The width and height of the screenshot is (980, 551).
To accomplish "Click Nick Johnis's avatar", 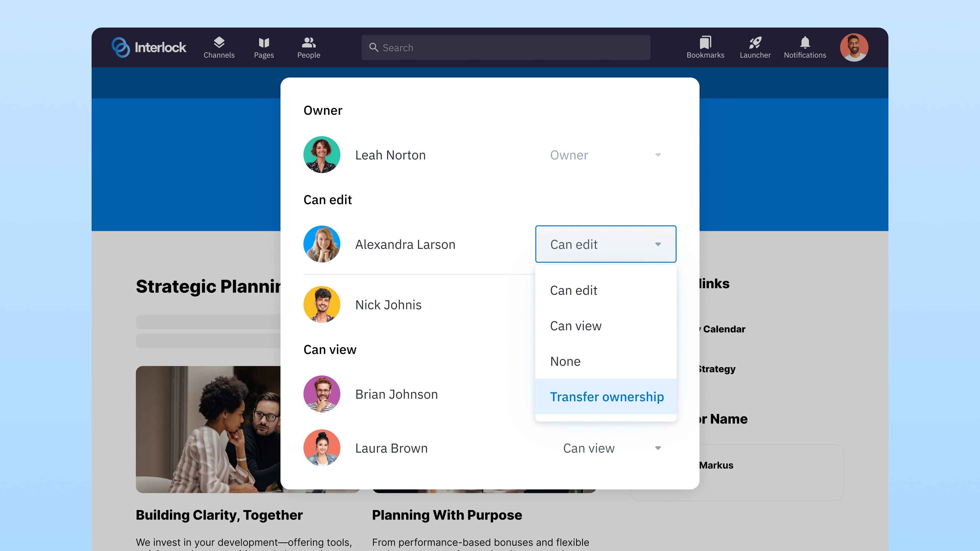I will 322,305.
